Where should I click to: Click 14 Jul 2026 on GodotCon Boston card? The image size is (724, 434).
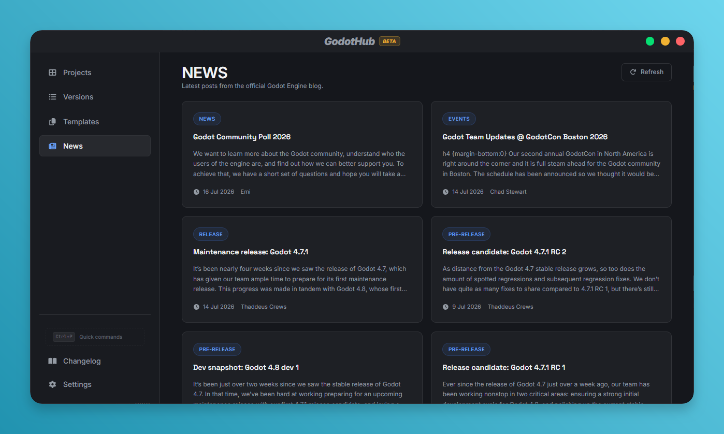(468, 192)
